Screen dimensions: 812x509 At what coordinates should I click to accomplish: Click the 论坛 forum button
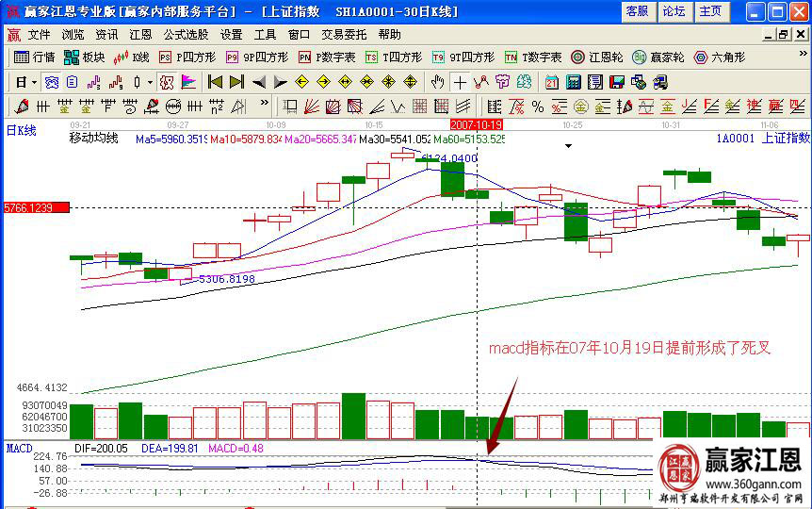coord(674,11)
